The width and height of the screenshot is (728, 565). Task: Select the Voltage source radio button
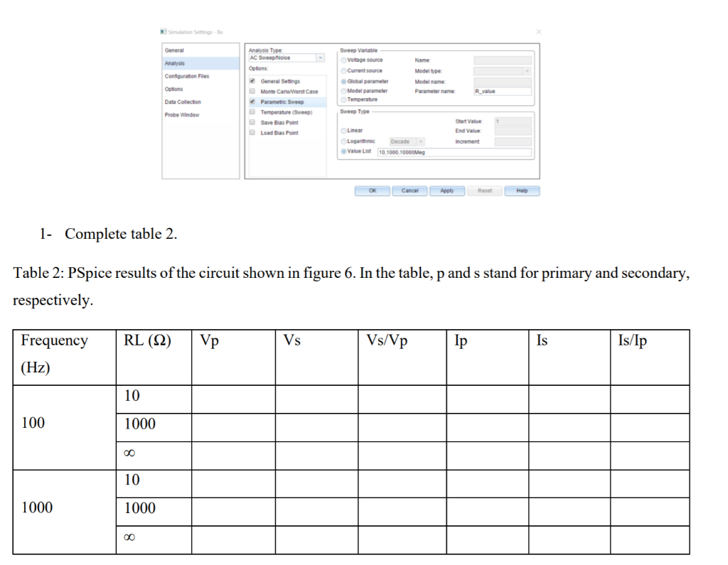click(343, 60)
